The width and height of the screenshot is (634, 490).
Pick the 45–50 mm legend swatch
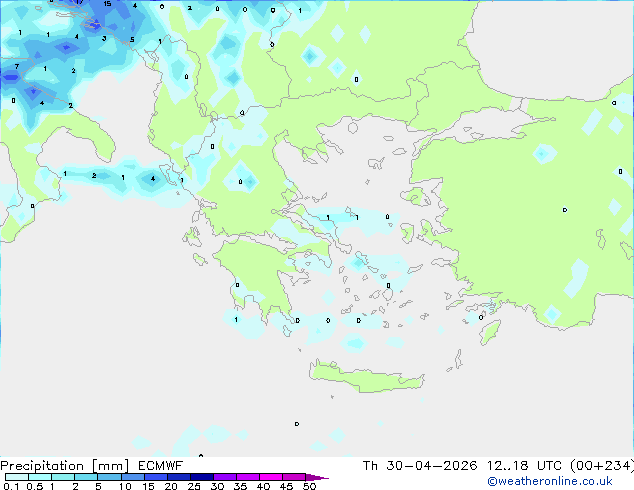[294, 477]
